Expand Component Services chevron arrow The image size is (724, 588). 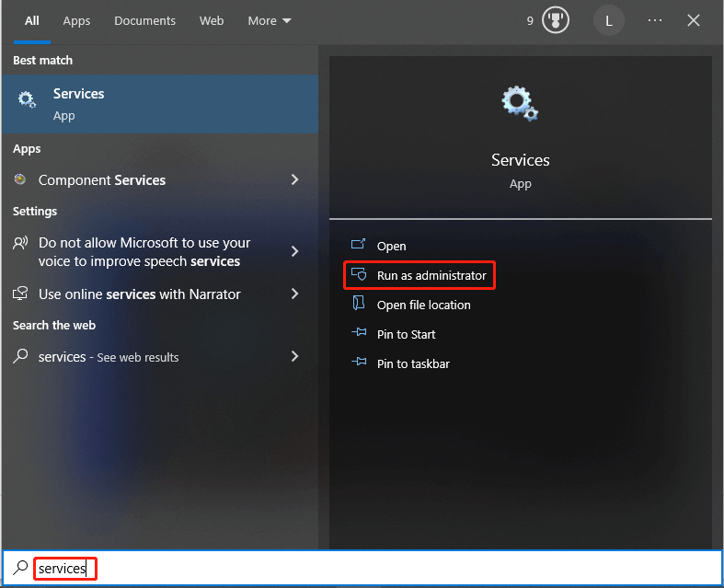295,179
